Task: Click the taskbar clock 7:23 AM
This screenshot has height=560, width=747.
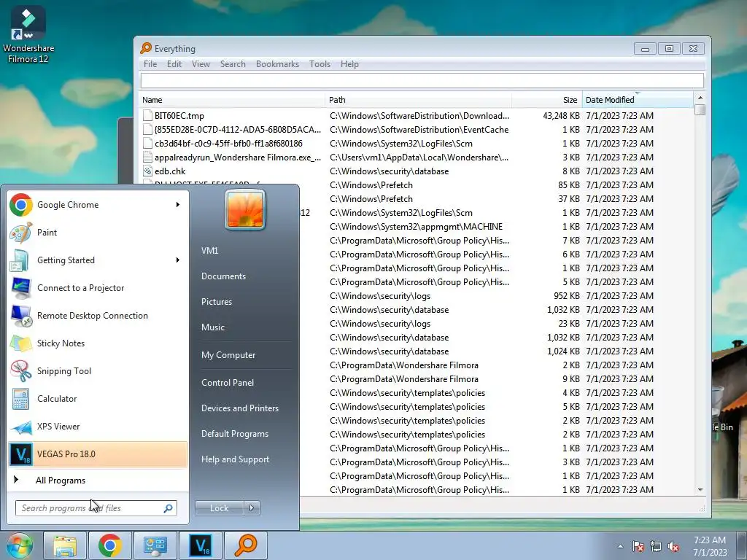Action: 710,546
